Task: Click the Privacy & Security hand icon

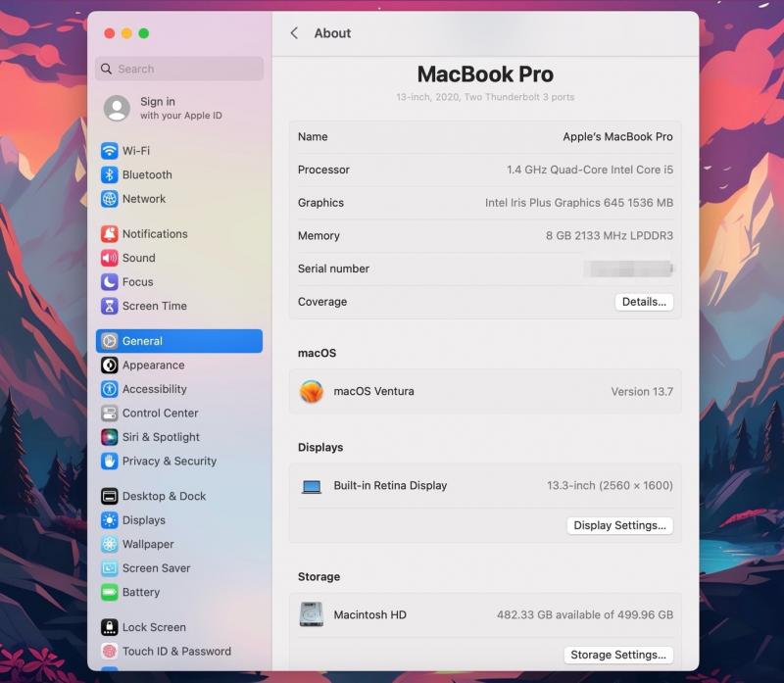Action: 110,461
